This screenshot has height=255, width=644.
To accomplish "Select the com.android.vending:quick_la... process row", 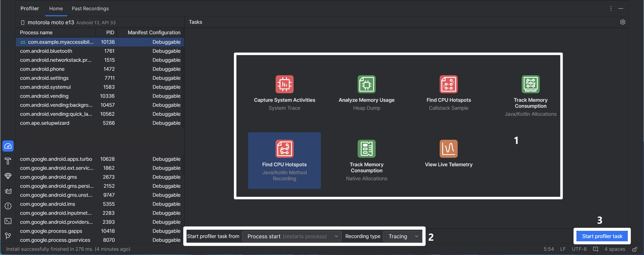I will tap(100, 114).
